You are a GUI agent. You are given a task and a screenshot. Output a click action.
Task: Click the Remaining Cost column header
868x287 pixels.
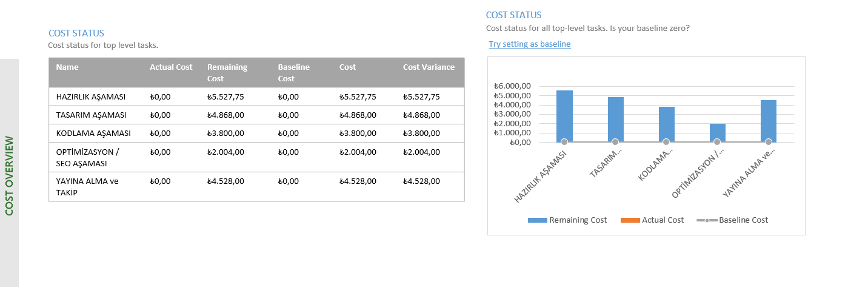pos(227,73)
